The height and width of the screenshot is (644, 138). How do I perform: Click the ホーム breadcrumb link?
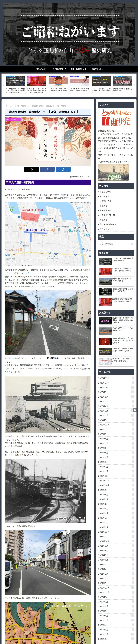(10, 106)
